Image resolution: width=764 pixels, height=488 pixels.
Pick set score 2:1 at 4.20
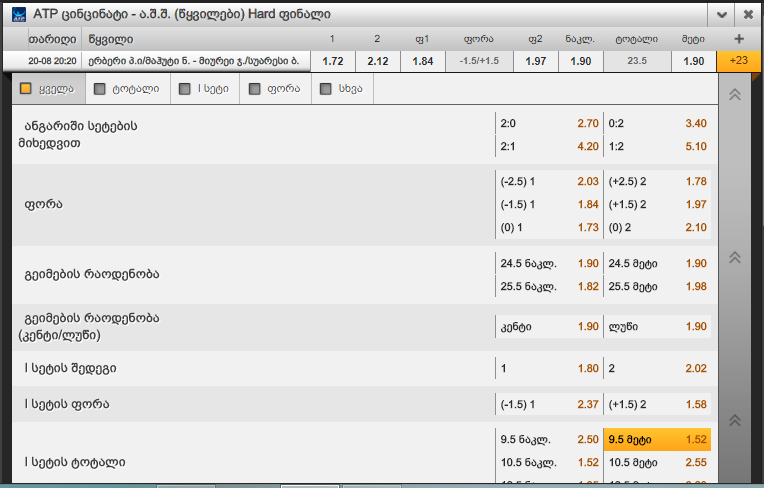tap(549, 146)
